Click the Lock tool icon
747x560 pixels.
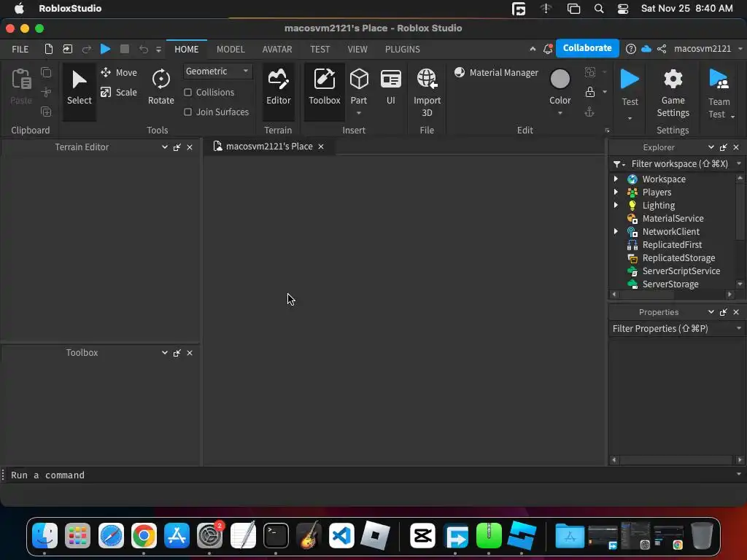(x=589, y=92)
